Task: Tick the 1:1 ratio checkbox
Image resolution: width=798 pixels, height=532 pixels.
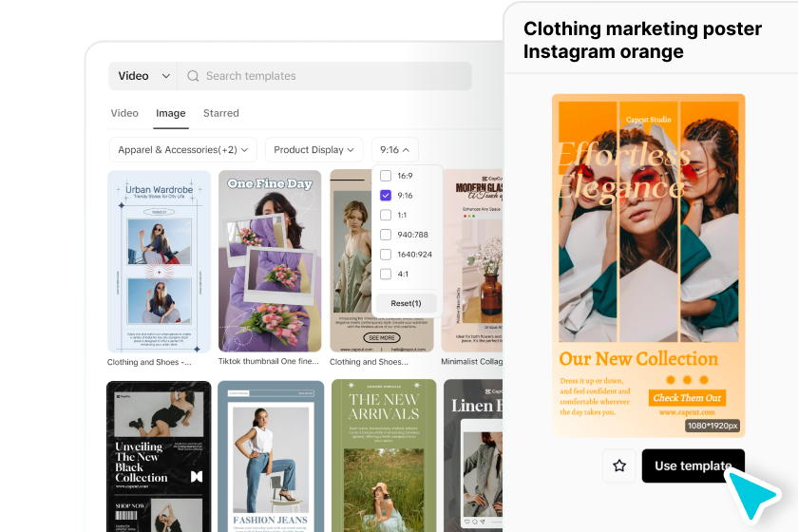Action: [386, 215]
